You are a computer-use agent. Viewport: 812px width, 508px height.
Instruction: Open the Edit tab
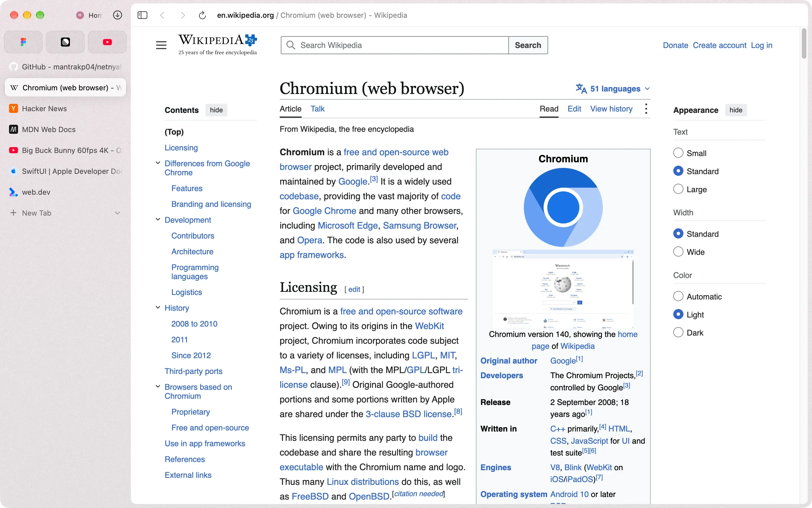point(574,109)
